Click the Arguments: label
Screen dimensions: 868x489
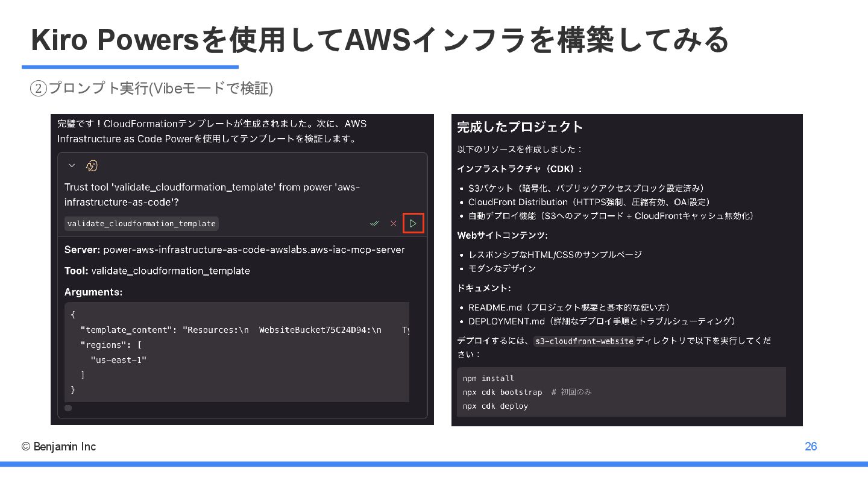tap(93, 292)
